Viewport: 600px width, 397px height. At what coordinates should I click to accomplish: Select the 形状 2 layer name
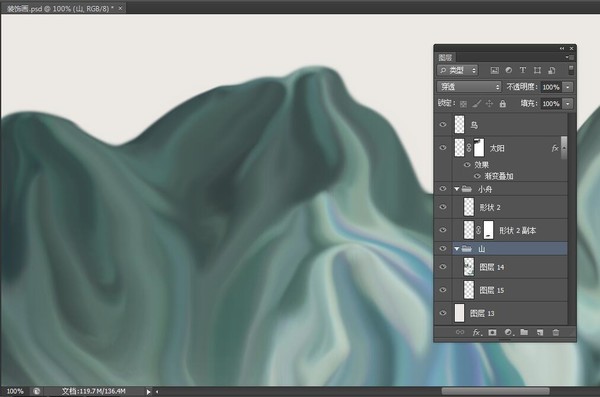click(x=490, y=207)
